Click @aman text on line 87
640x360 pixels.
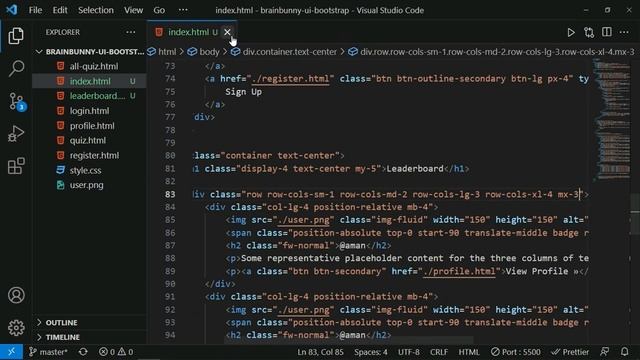pyautogui.click(x=352, y=246)
